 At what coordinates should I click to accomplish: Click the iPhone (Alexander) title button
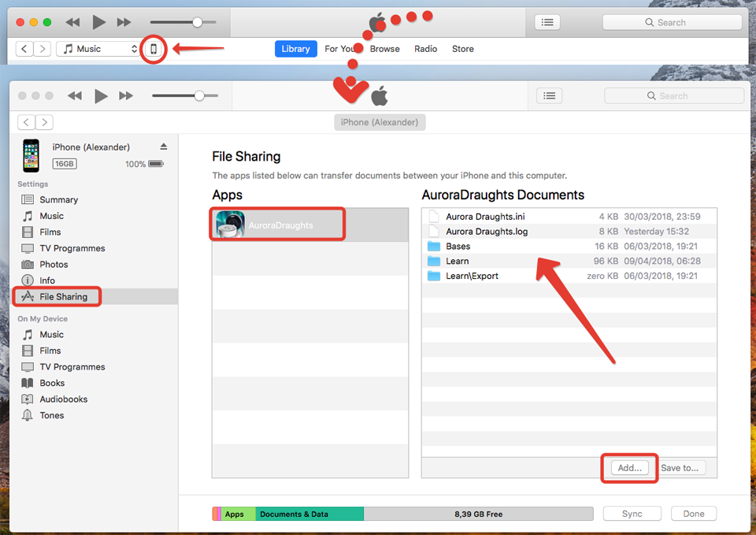[x=380, y=122]
